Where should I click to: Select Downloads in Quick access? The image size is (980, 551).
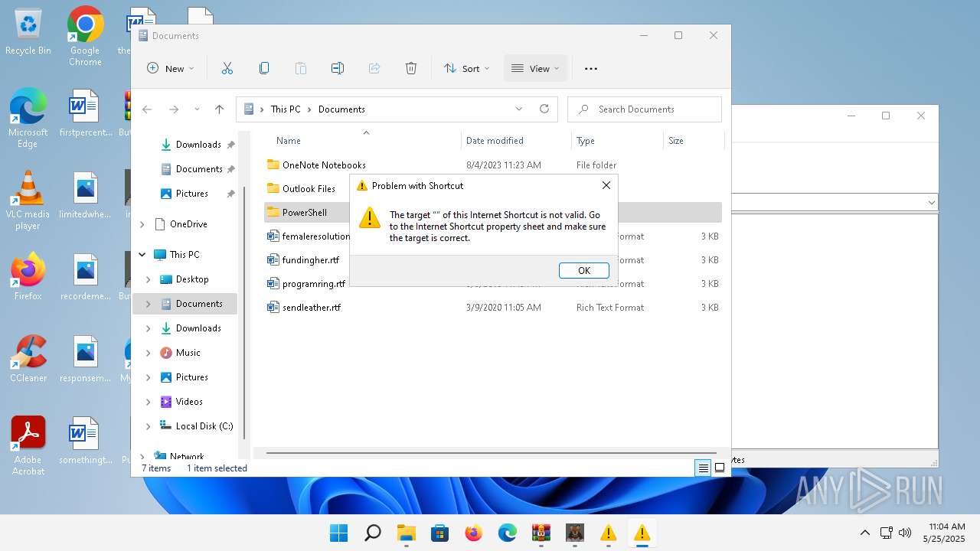click(x=198, y=145)
